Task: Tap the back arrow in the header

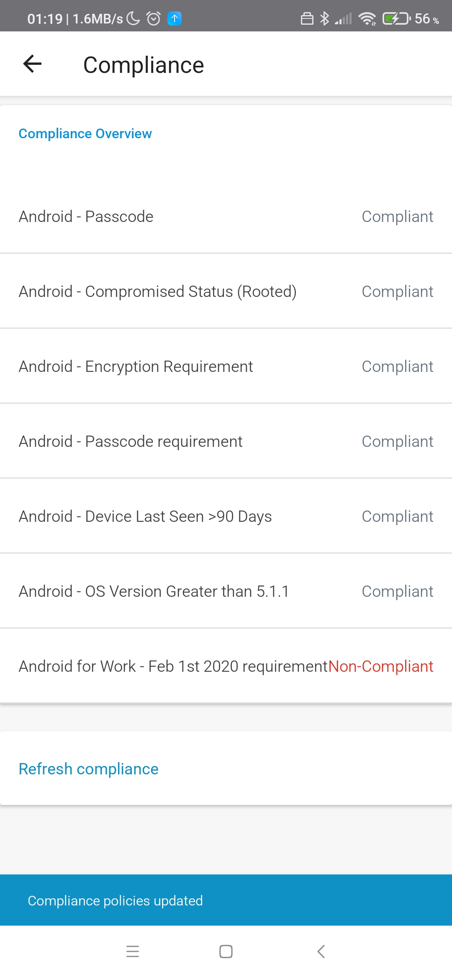Action: (32, 64)
